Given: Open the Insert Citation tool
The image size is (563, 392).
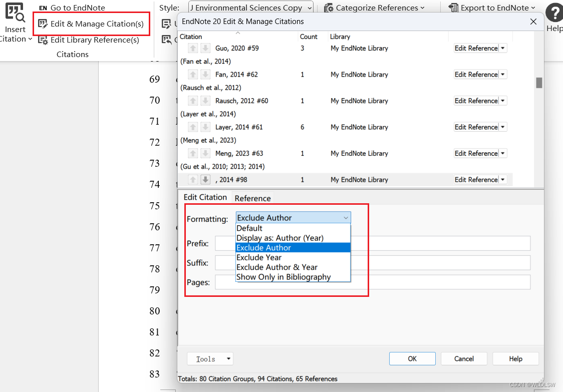Looking at the screenshot, I should pos(15,22).
